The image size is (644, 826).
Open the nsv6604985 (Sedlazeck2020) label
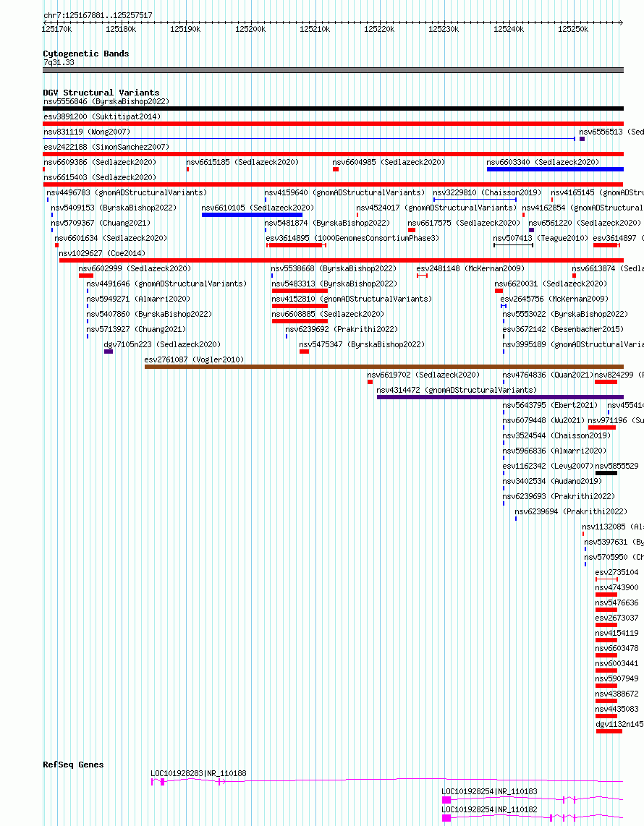click(x=389, y=162)
